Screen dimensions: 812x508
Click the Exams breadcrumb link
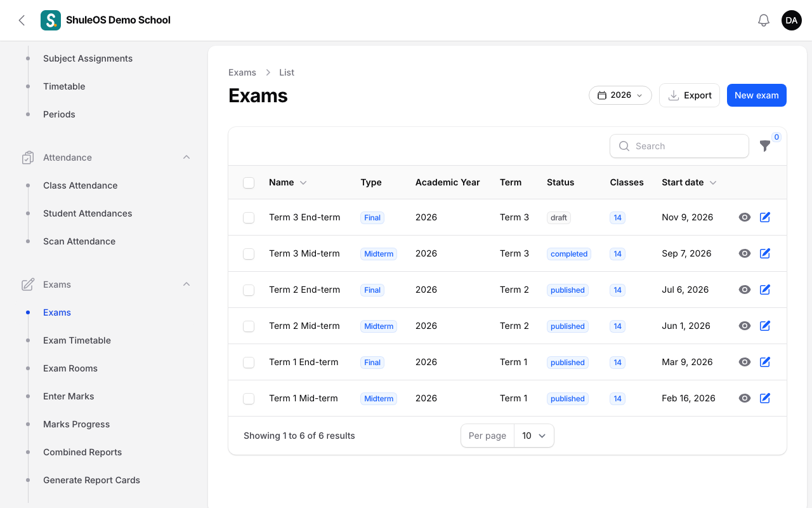tap(242, 72)
